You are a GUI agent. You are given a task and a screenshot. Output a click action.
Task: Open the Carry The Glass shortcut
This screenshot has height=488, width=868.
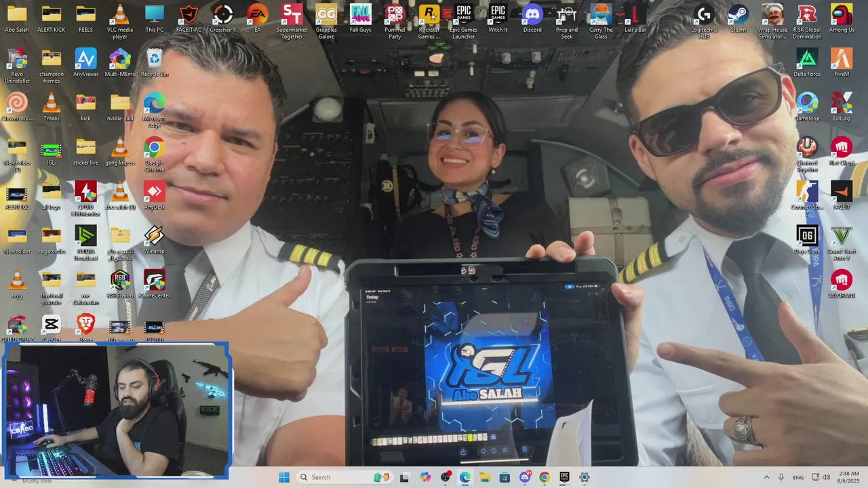coord(601,20)
